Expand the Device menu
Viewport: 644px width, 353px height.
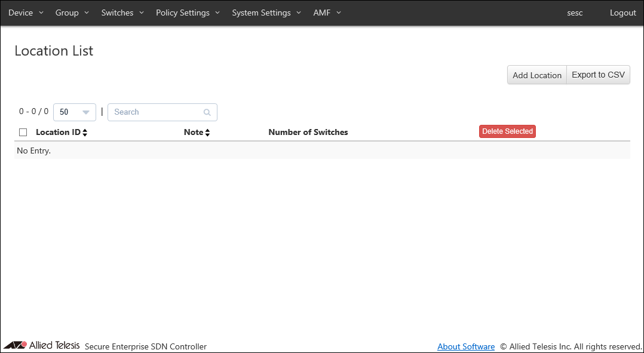pyautogui.click(x=26, y=13)
